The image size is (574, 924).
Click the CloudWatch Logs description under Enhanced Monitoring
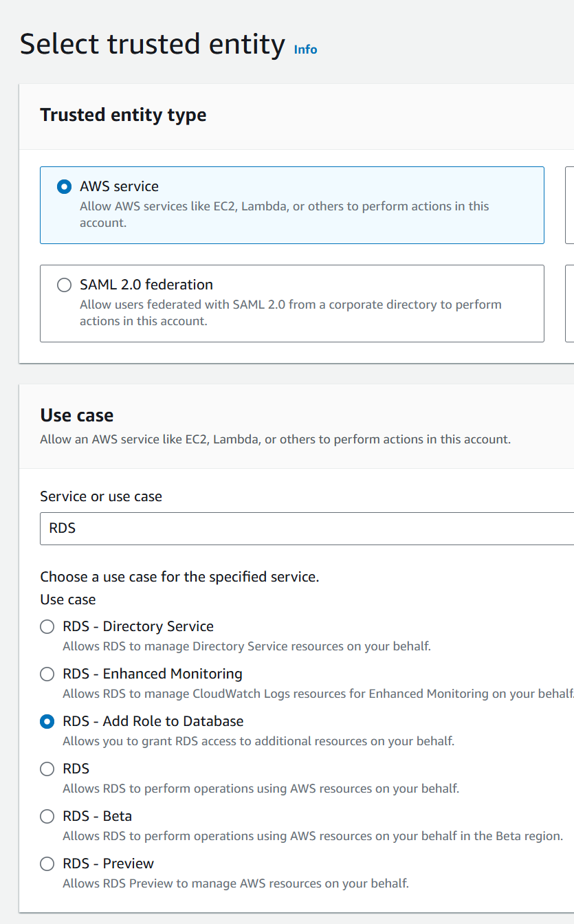(x=316, y=694)
